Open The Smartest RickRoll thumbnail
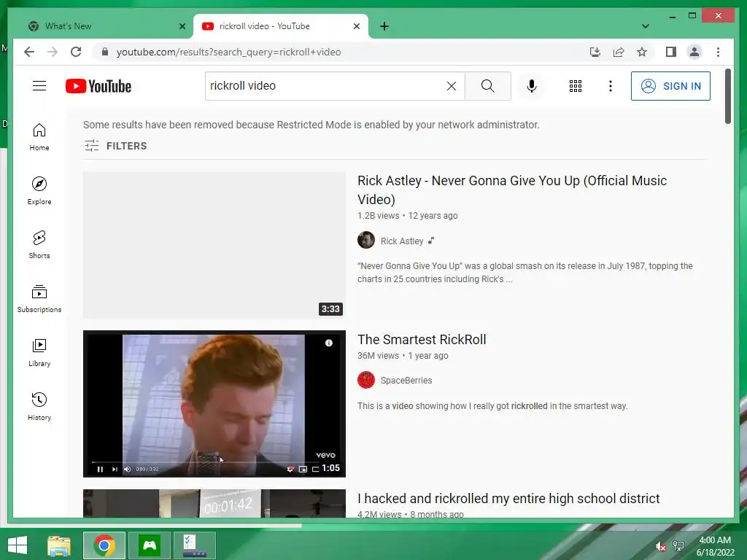 [x=214, y=404]
